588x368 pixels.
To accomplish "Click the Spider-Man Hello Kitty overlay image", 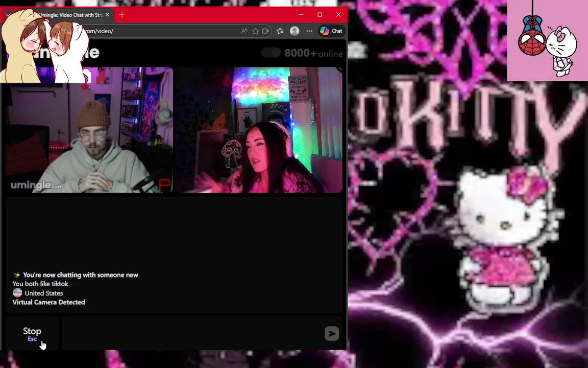I will pos(548,40).
